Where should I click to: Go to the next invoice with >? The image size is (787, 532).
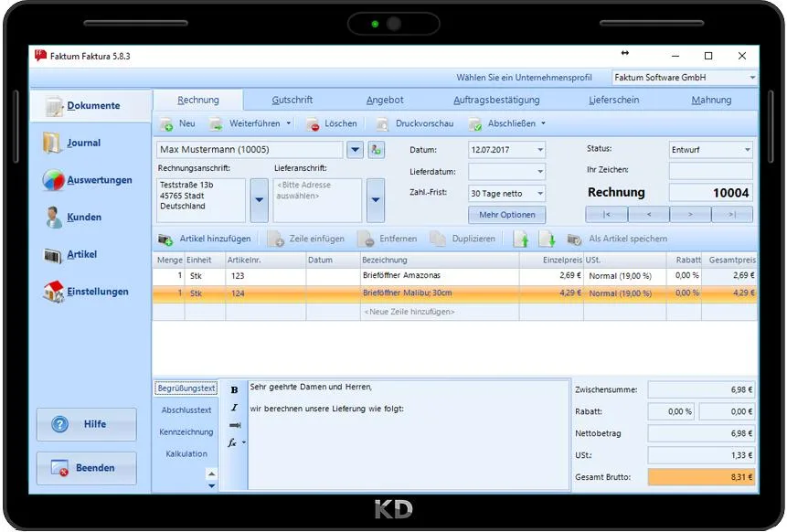click(x=690, y=214)
